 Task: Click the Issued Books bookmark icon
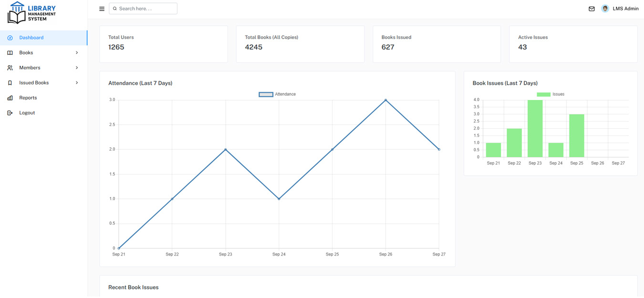[x=10, y=83]
